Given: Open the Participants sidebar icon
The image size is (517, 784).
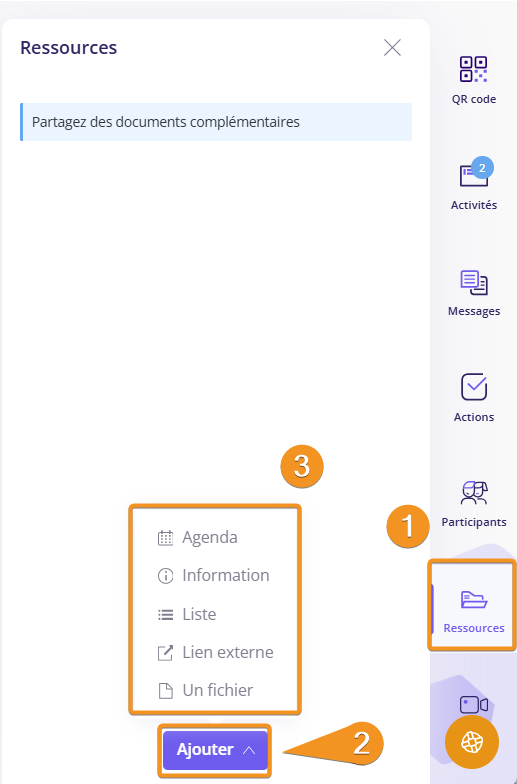Looking at the screenshot, I should (x=474, y=493).
